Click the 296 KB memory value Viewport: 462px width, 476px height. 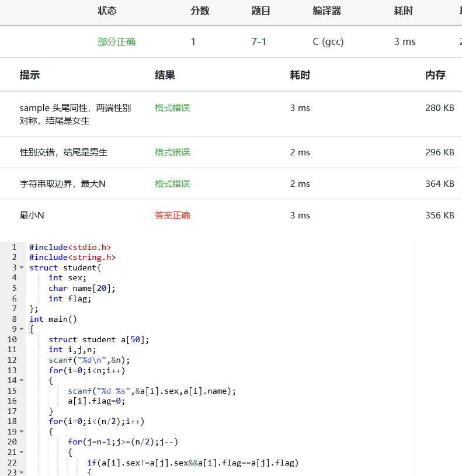coord(440,152)
